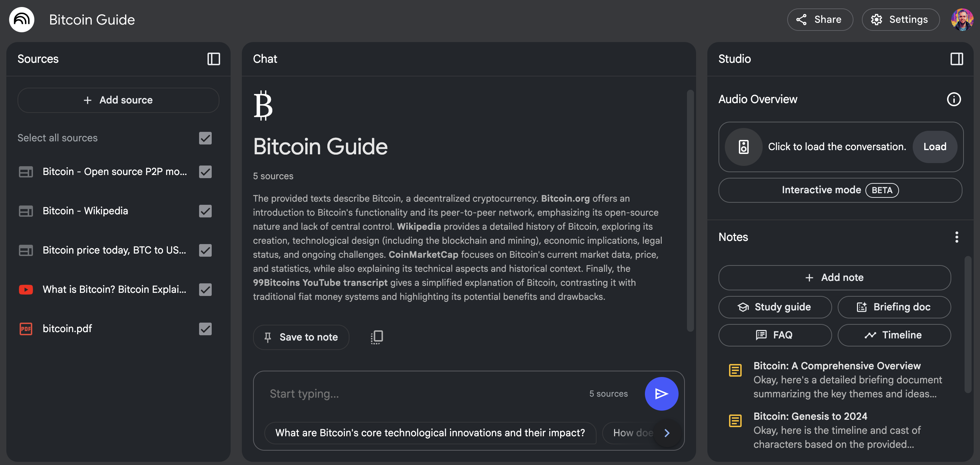Collapse the Studio panel

click(957, 59)
